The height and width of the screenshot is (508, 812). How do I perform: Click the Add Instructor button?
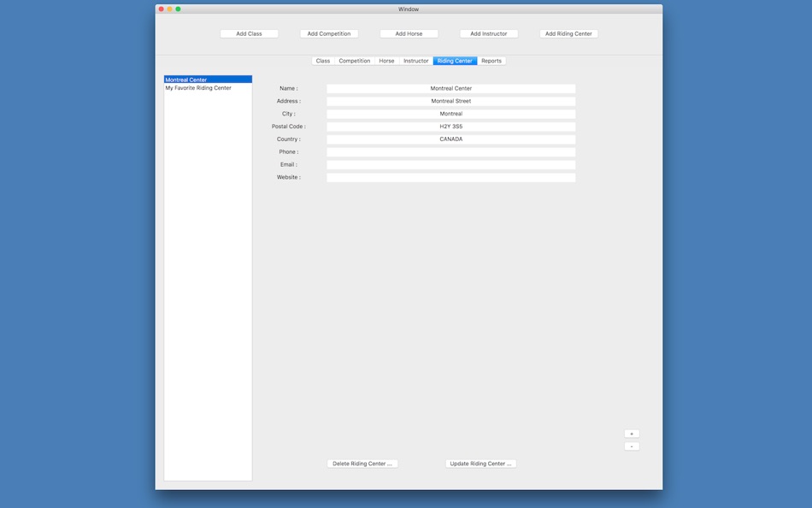click(x=489, y=33)
